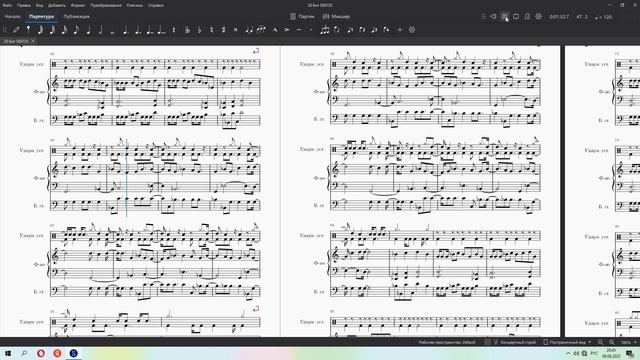
Task: Add staccato articulation
Action: tap(311, 29)
